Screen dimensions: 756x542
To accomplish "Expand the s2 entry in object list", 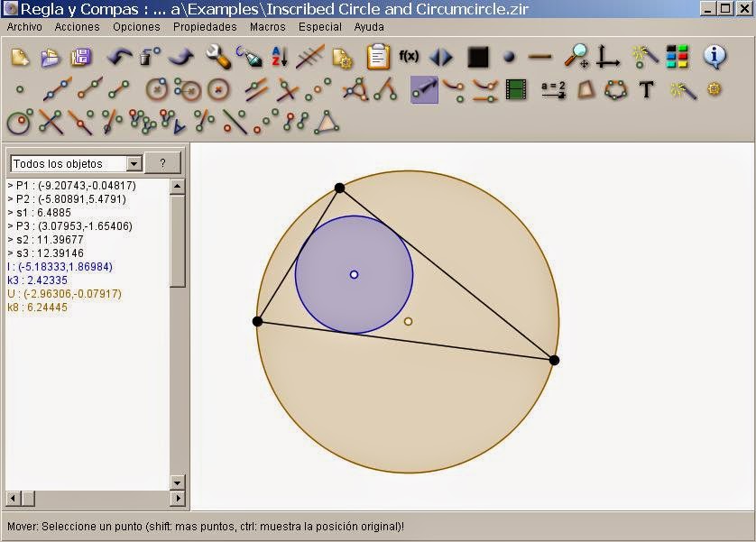I will point(10,239).
